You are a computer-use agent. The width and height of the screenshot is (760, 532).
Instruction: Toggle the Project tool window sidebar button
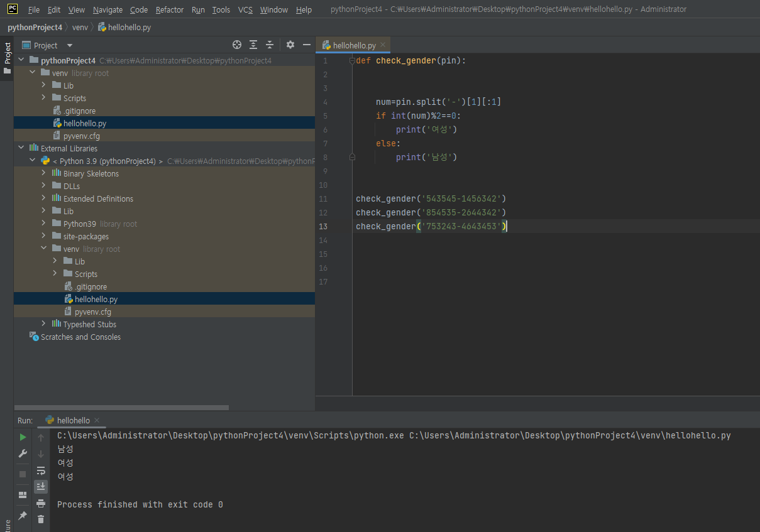click(7, 58)
